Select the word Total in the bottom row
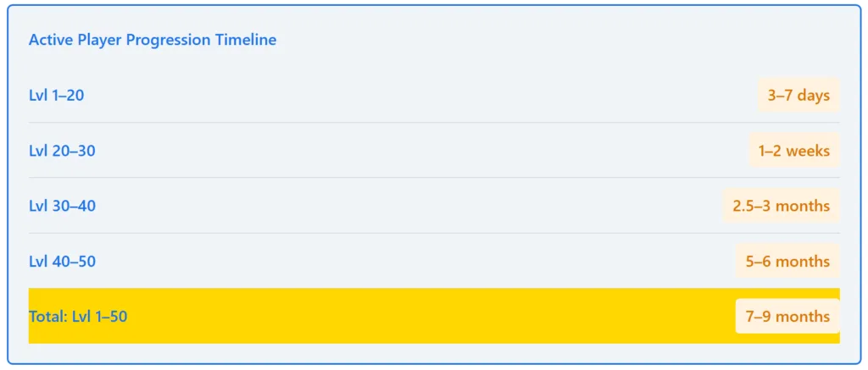Screen dimensions: 868x370 click(47, 317)
